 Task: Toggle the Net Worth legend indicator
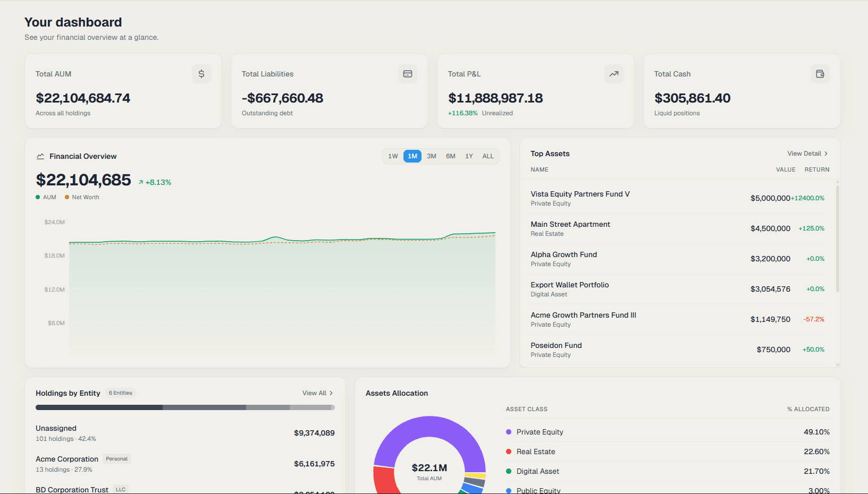point(67,197)
